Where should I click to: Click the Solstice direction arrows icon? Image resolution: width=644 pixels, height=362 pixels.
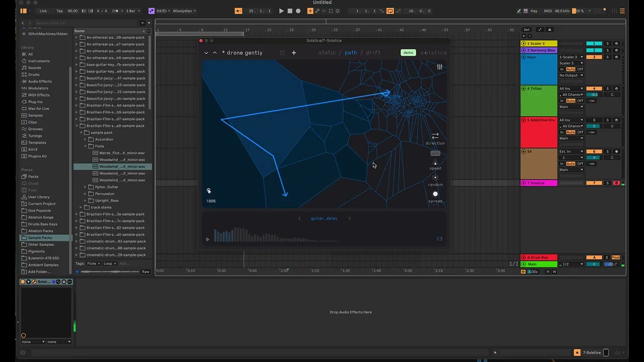(435, 136)
